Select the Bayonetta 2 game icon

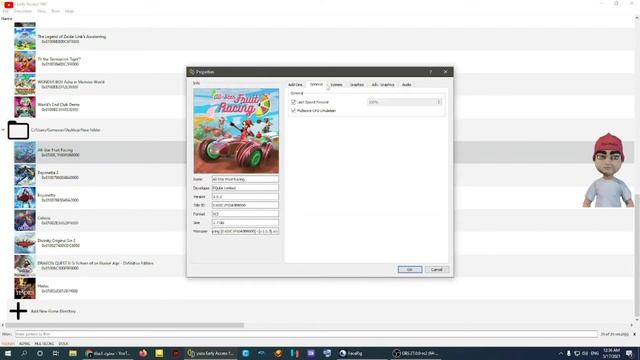point(25,175)
